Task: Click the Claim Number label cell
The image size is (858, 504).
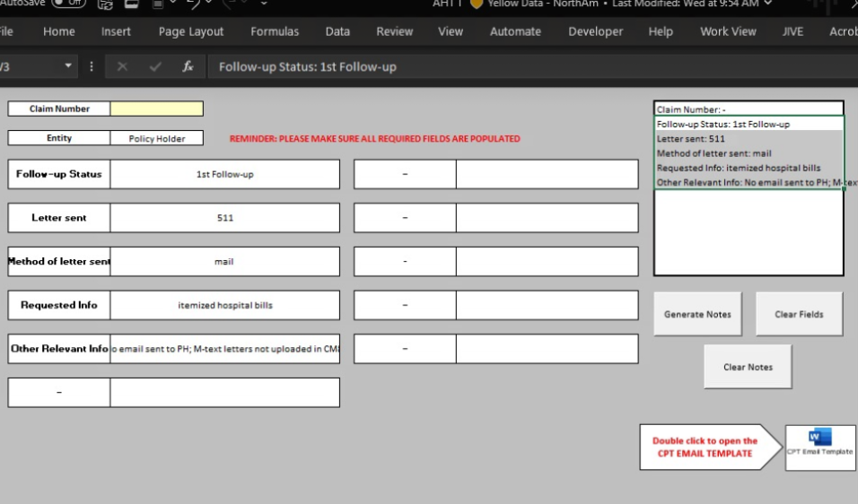Action: (x=59, y=109)
